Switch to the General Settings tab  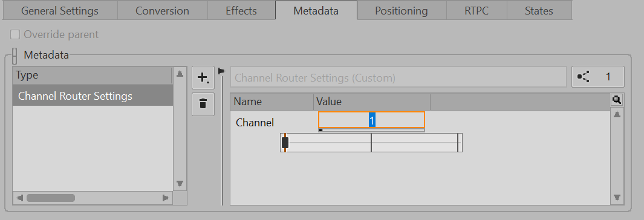pos(60,11)
